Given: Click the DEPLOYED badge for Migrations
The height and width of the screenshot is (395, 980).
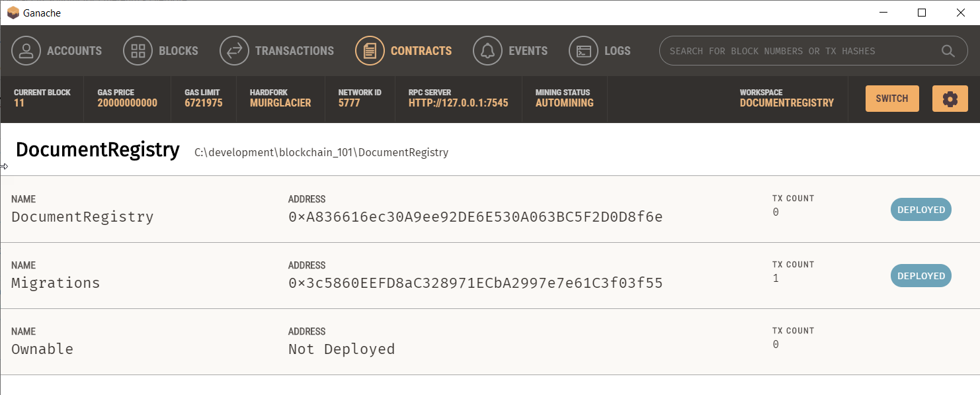Looking at the screenshot, I should (x=920, y=275).
